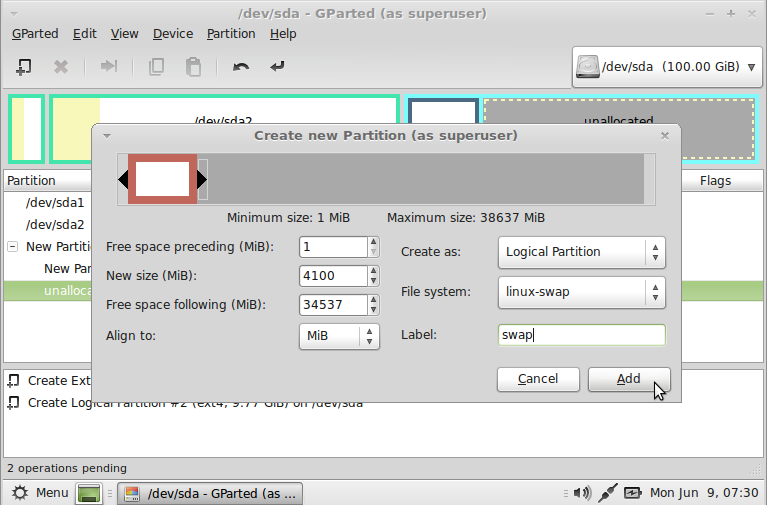This screenshot has width=767, height=505.
Task: Open the Create as dropdown
Action: tap(582, 252)
